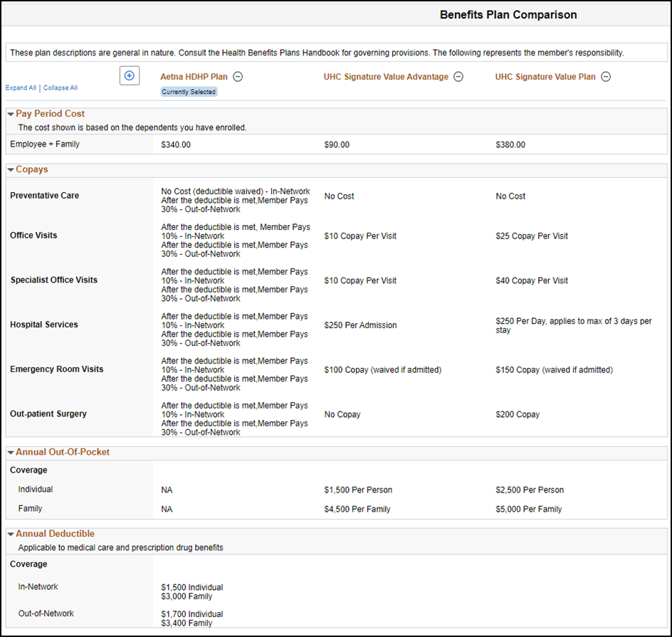Select $150 Copay (waived if admitted) text
672x637 pixels.
click(x=554, y=369)
